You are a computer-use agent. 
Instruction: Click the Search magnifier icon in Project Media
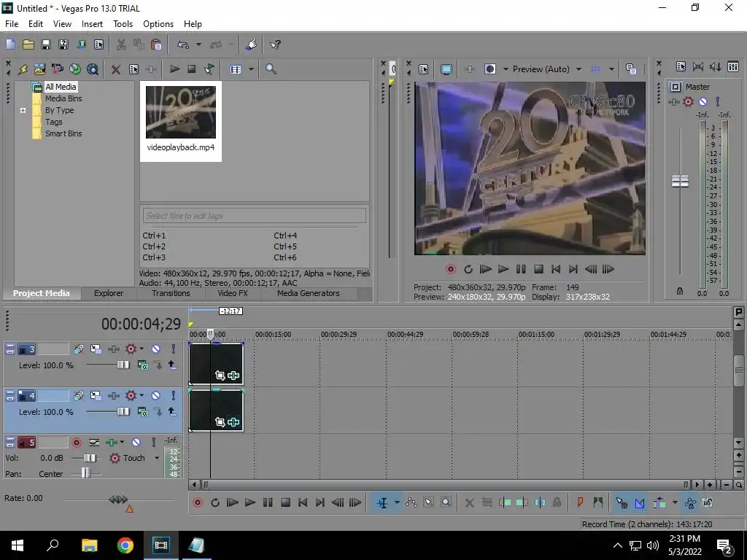point(271,69)
